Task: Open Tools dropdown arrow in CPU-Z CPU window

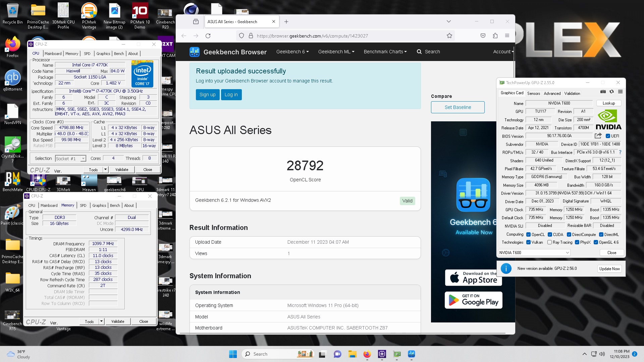Action: pyautogui.click(x=105, y=170)
